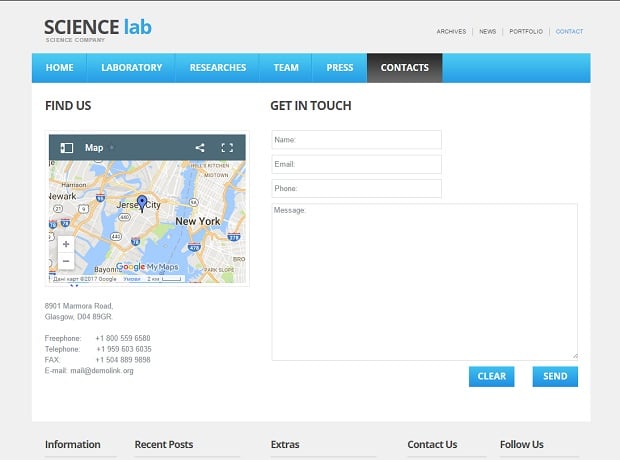Click the SCIENCE lab site logo
620x460 pixels.
(x=98, y=29)
